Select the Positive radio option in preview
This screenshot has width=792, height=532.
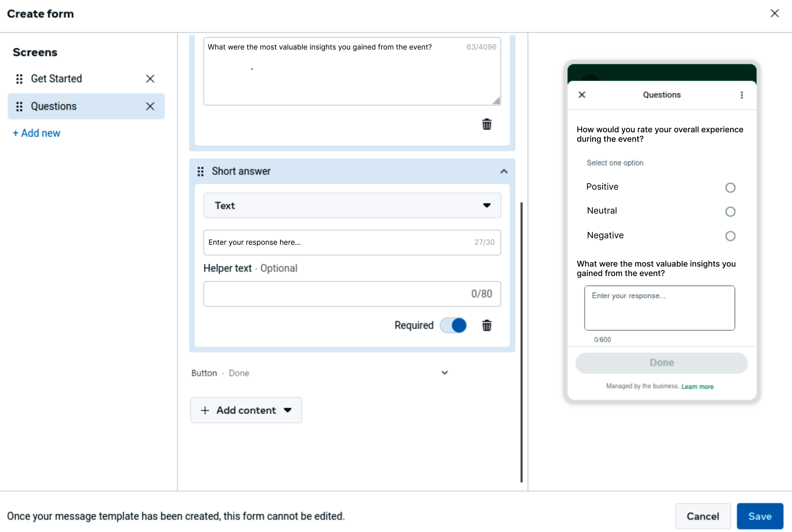coord(730,187)
